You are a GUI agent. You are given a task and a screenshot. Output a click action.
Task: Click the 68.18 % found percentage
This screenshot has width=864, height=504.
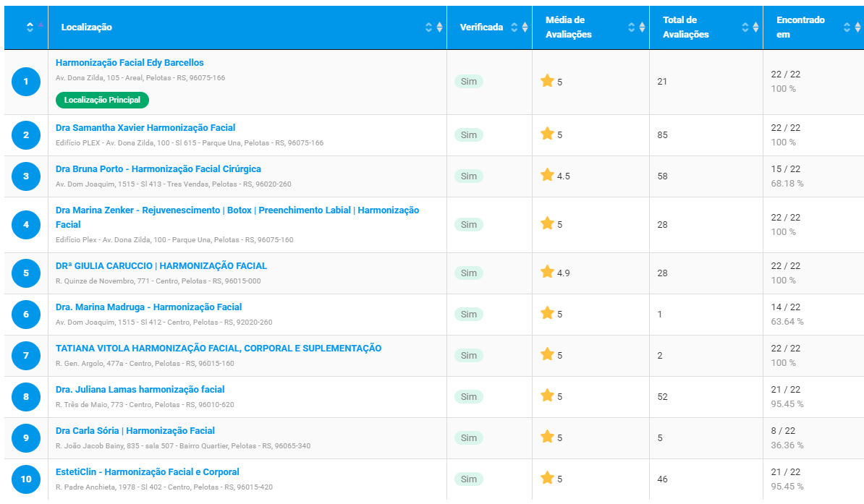pos(787,184)
